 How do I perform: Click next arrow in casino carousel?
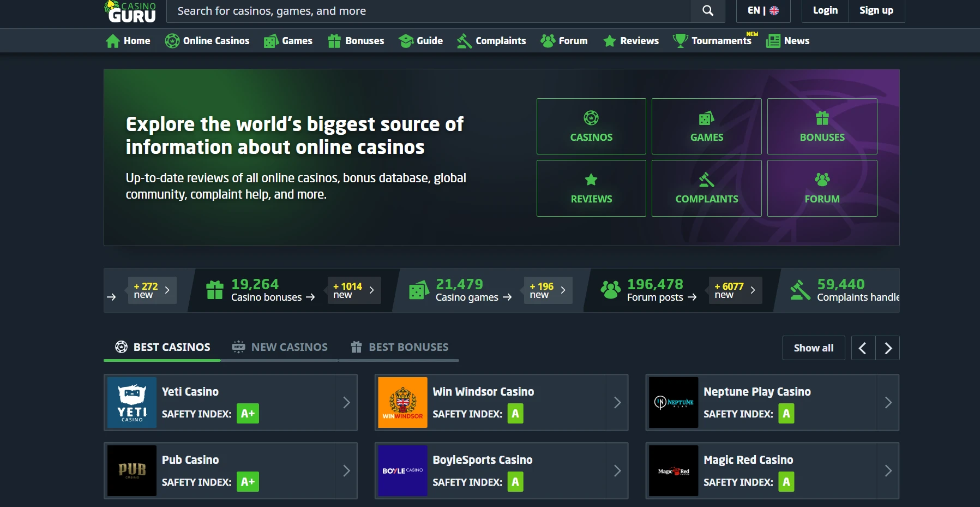pyautogui.click(x=888, y=348)
